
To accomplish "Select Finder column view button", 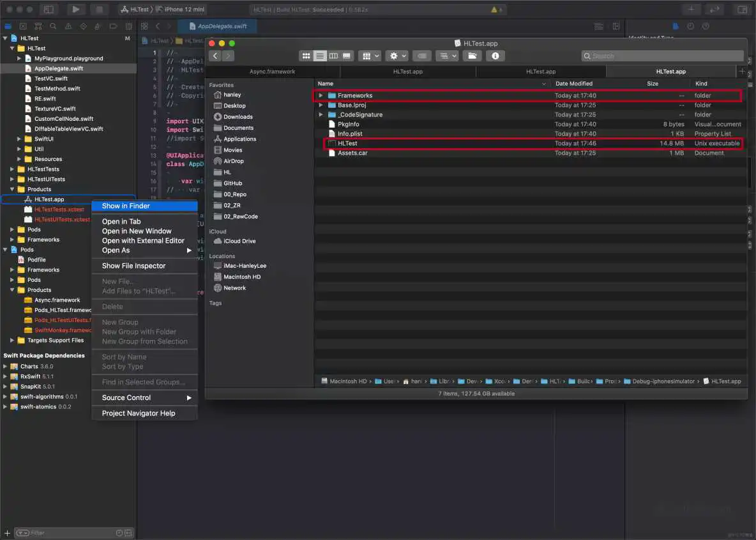I will click(333, 56).
